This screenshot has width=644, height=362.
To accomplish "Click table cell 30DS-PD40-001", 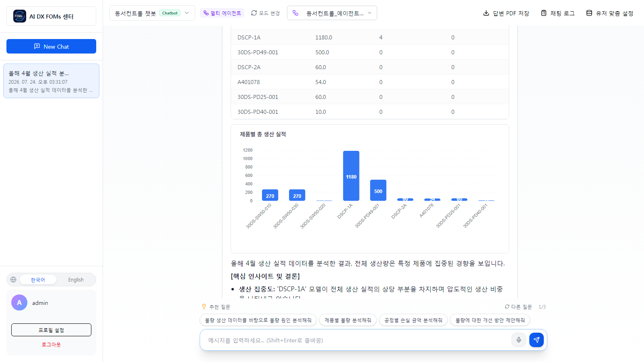I will point(258,112).
